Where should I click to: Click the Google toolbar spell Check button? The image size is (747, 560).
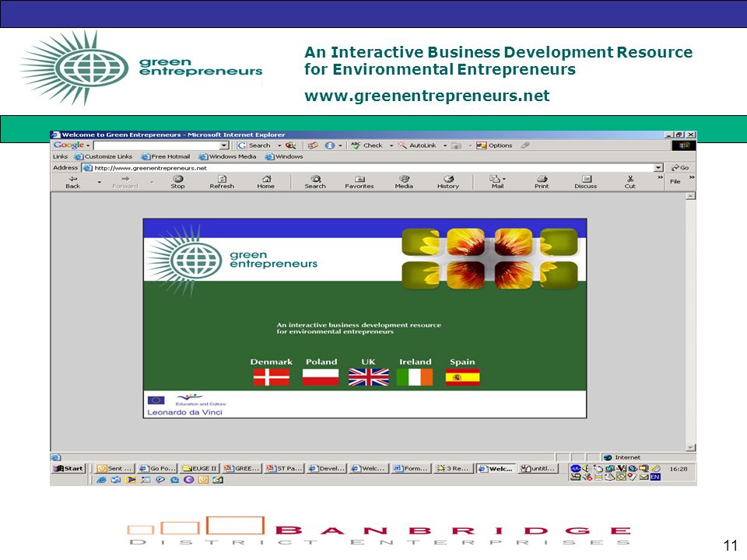click(366, 145)
